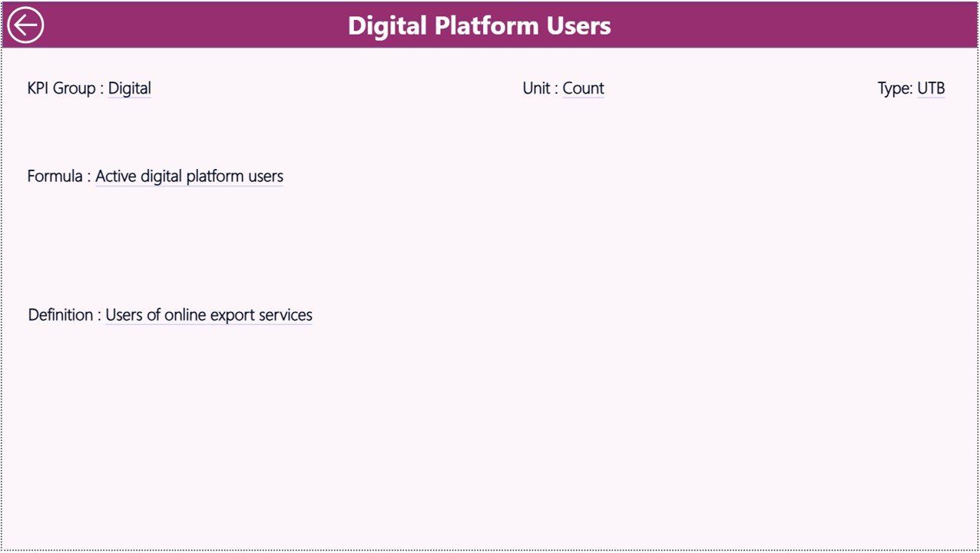
Task: Click the word export in the definition
Action: 233,315
